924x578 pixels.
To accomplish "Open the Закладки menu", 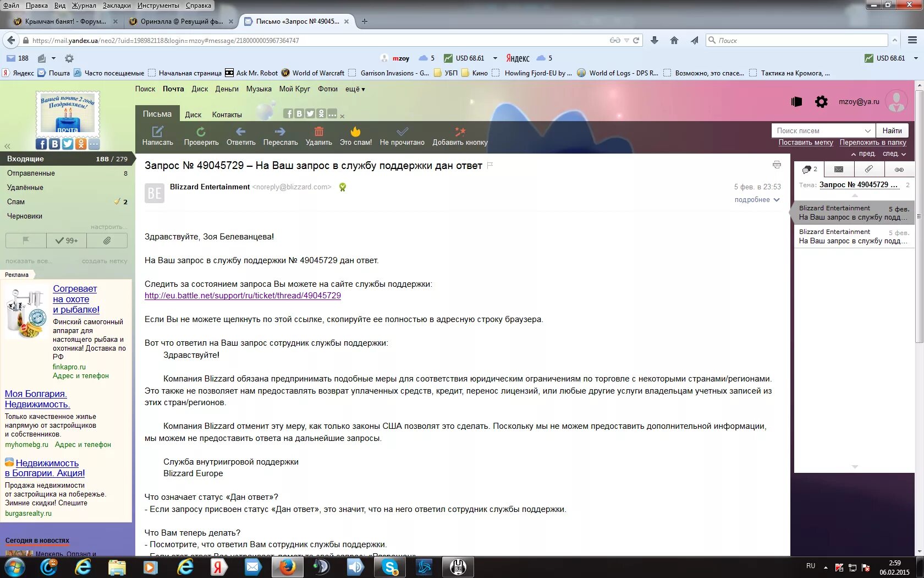I will pyautogui.click(x=117, y=5).
